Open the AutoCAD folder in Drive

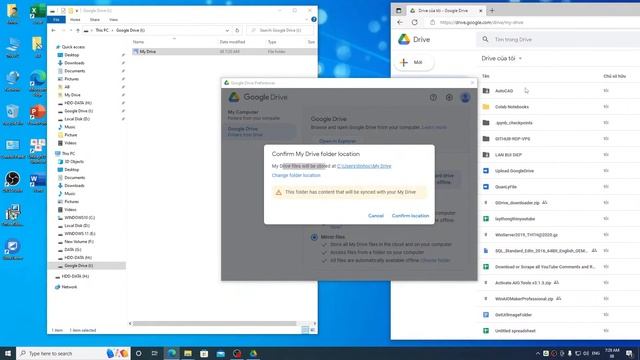coord(504,91)
